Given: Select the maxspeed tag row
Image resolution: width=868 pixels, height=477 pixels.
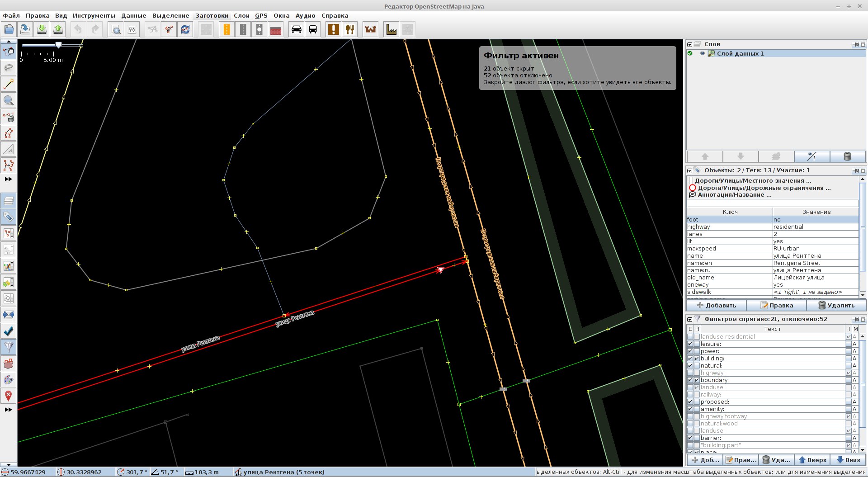Looking at the screenshot, I should pyautogui.click(x=772, y=249).
